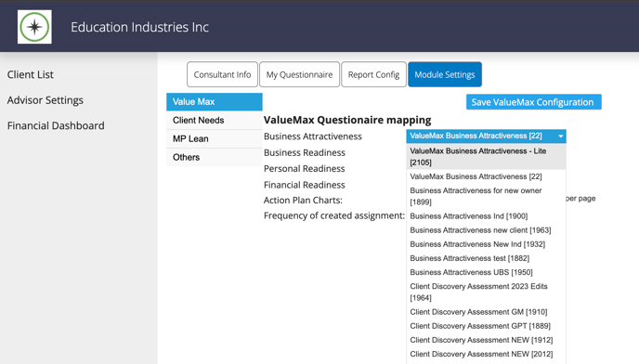Pick Business Attractiveness Ind [1900]
639x364 pixels.
[486, 216]
